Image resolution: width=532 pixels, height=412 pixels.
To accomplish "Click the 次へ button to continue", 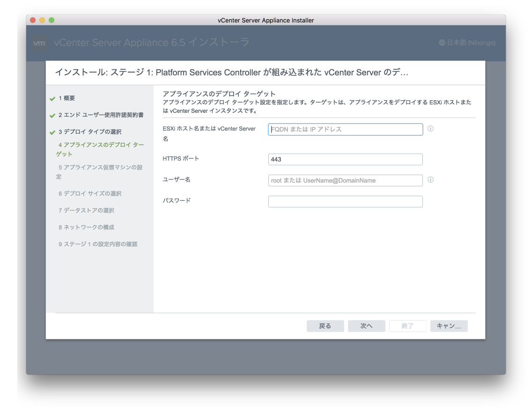I will point(366,326).
